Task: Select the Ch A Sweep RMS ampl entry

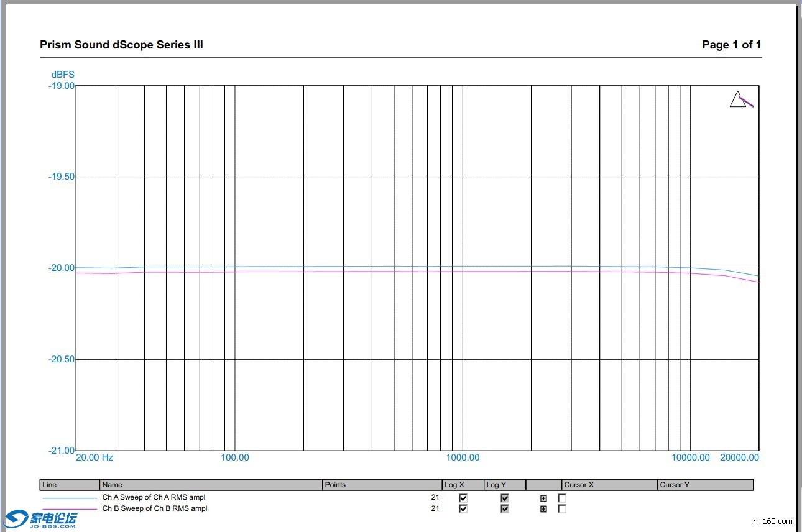Action: pos(154,497)
